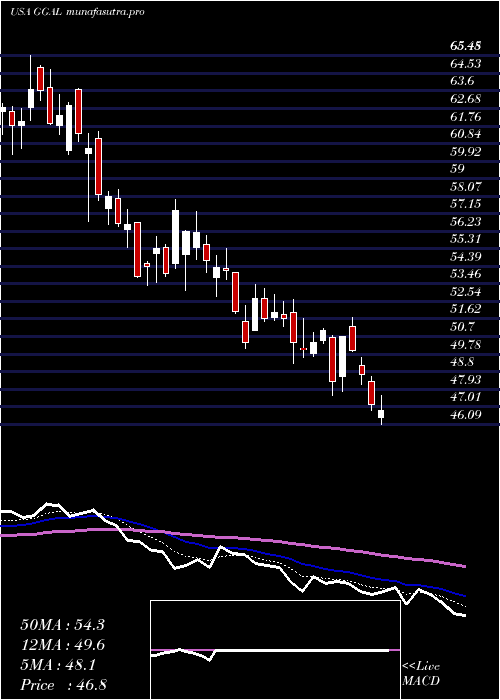Image resolution: width=500 pixels, height=700 pixels.
Task: Click the '12MA : 49.6' readout
Action: click(62, 645)
